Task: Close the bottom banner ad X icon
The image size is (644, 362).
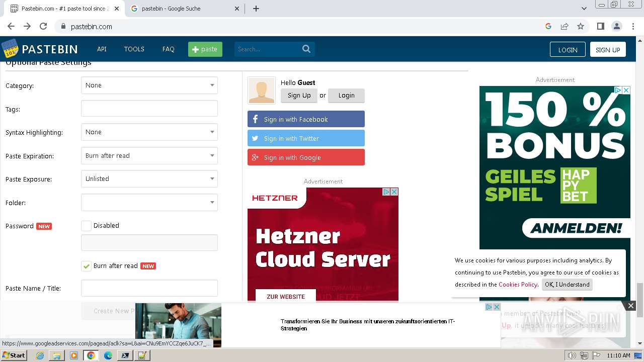Action: coord(497,307)
